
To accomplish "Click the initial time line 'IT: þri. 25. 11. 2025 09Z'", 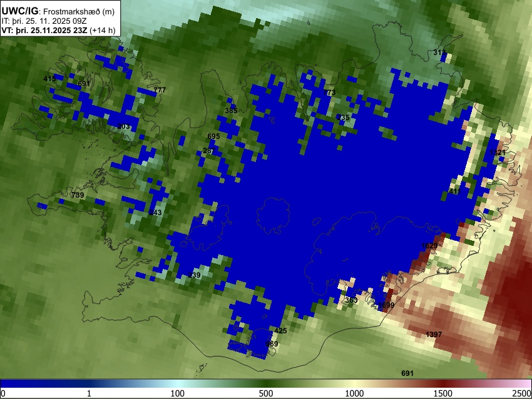I will click(44, 21).
